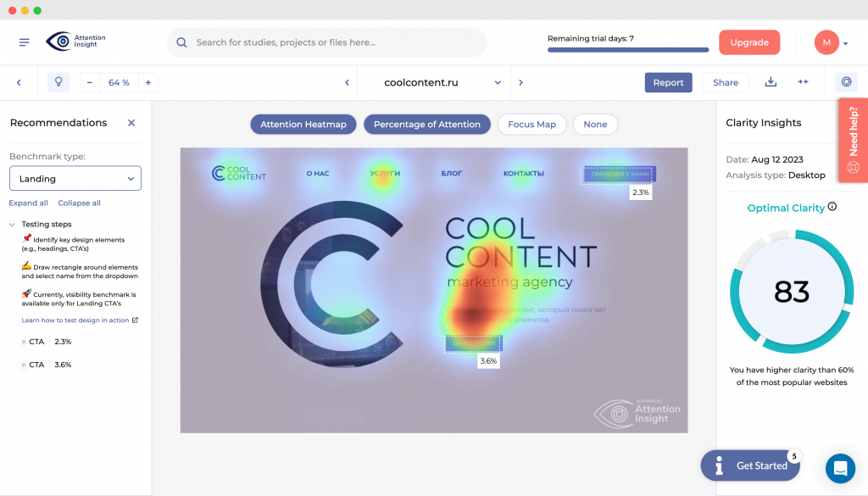This screenshot has height=496, width=868.
Task: Click the Attention Insight logo
Action: coord(75,42)
